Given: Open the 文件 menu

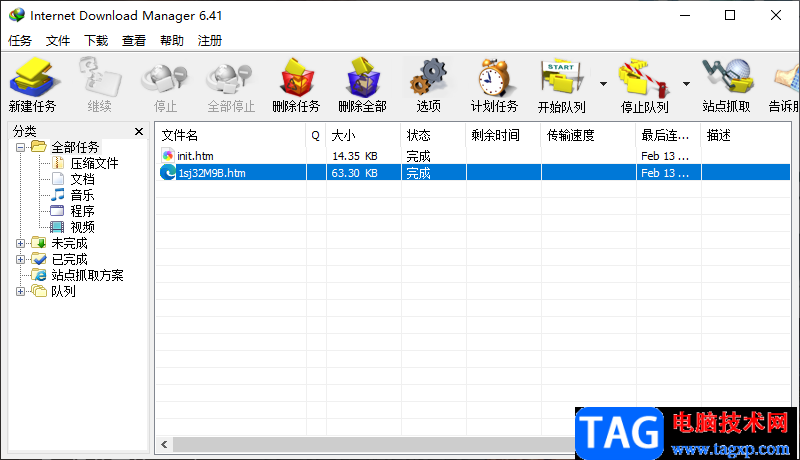Looking at the screenshot, I should coord(58,40).
